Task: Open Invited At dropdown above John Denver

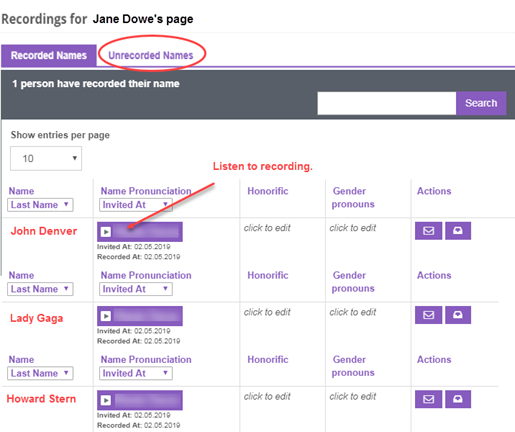Action: pos(136,205)
